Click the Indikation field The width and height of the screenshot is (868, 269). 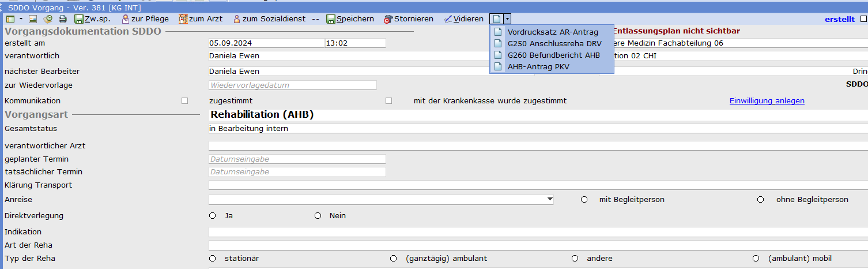click(538, 231)
